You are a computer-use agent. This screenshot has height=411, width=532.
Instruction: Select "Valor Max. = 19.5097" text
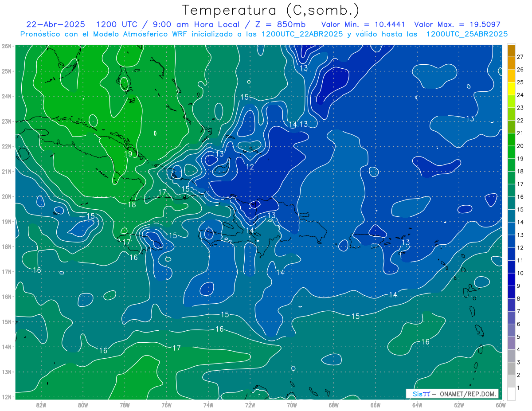tap(457, 24)
